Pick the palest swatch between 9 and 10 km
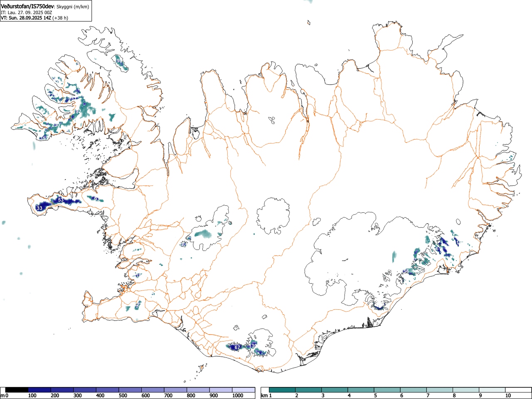 pos(492,390)
